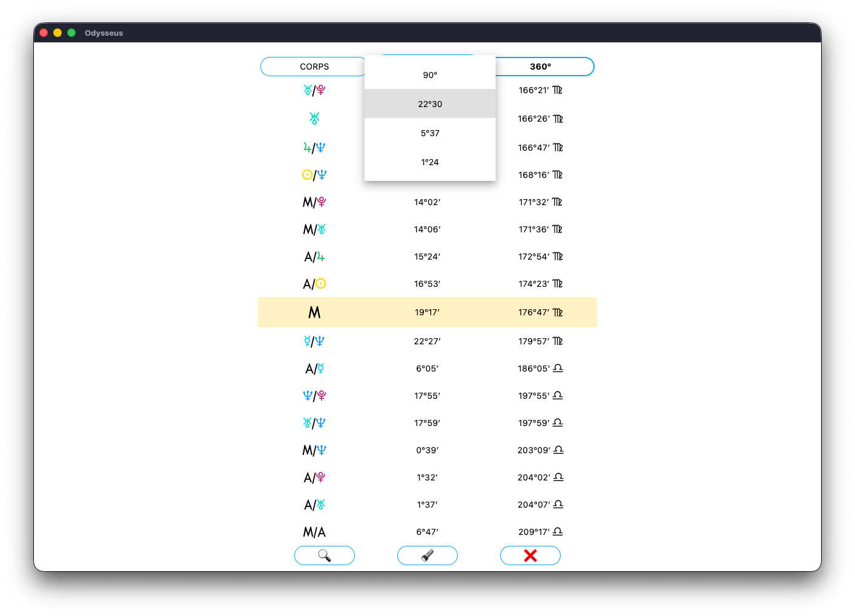Viewport: 855px width, 616px height.
Task: Select the Mercury/Neptune midpoint symbol
Action: [x=314, y=341]
